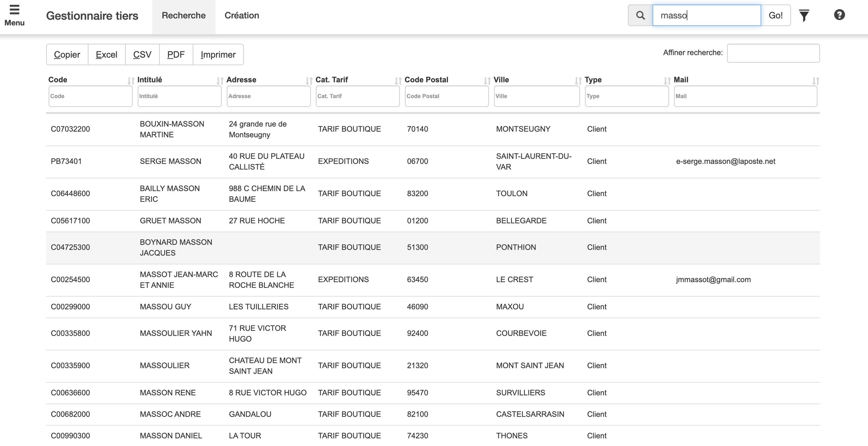868x446 pixels.
Task: Click address GANDALOU cell
Action: pos(250,414)
